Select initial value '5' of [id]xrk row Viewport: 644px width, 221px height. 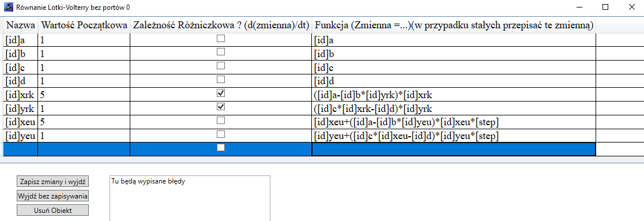(x=84, y=95)
